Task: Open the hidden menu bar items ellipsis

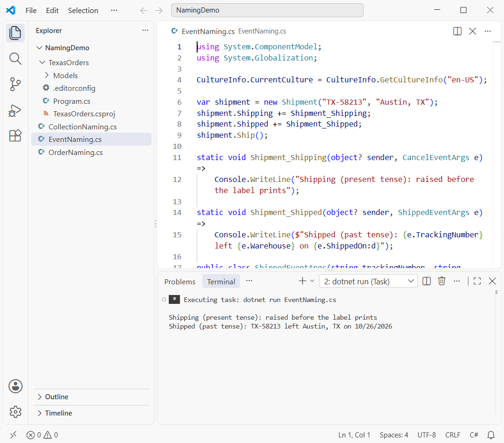Action: (114, 10)
